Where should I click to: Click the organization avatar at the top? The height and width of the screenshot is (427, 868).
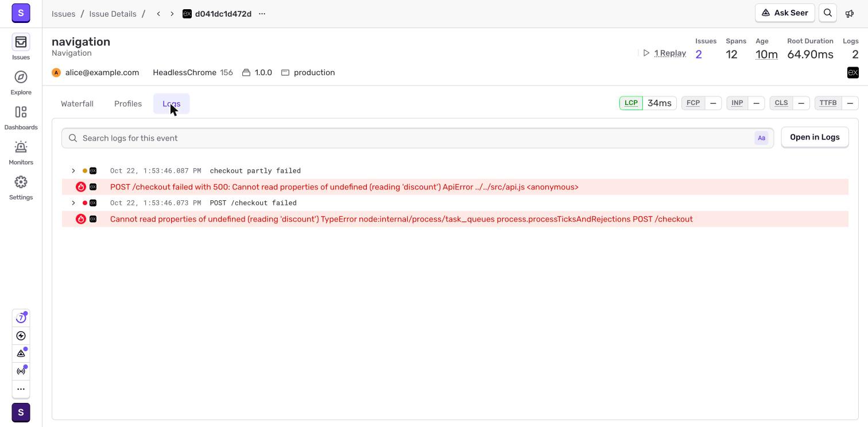click(21, 12)
